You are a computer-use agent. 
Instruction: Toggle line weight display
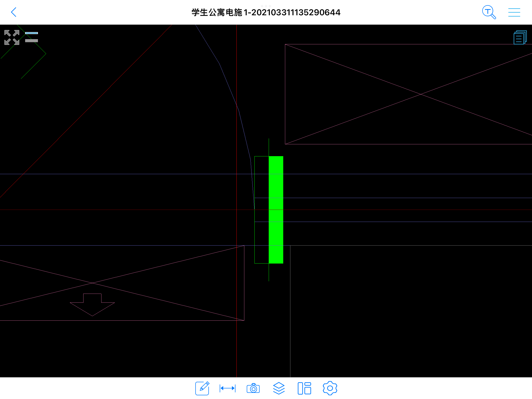32,37
